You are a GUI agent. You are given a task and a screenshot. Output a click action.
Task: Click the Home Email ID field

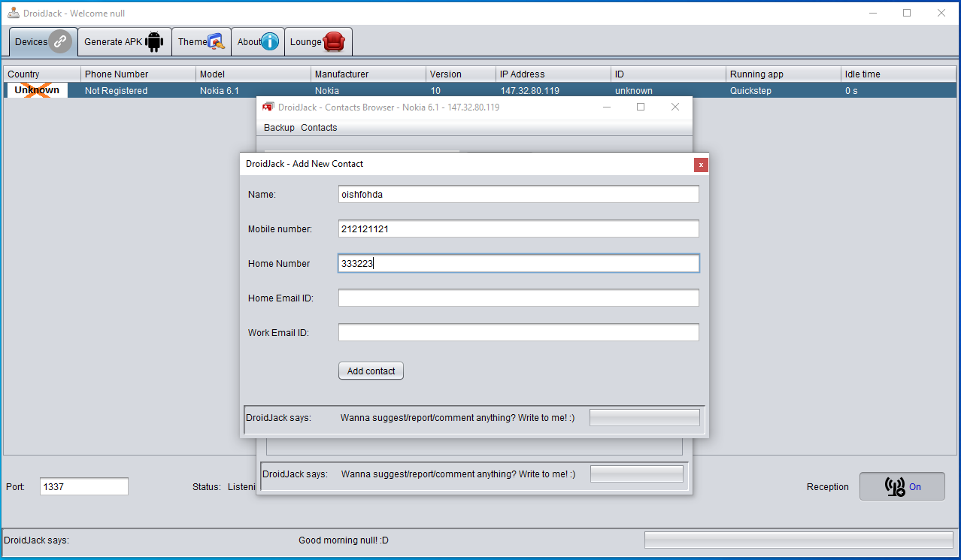click(x=519, y=298)
